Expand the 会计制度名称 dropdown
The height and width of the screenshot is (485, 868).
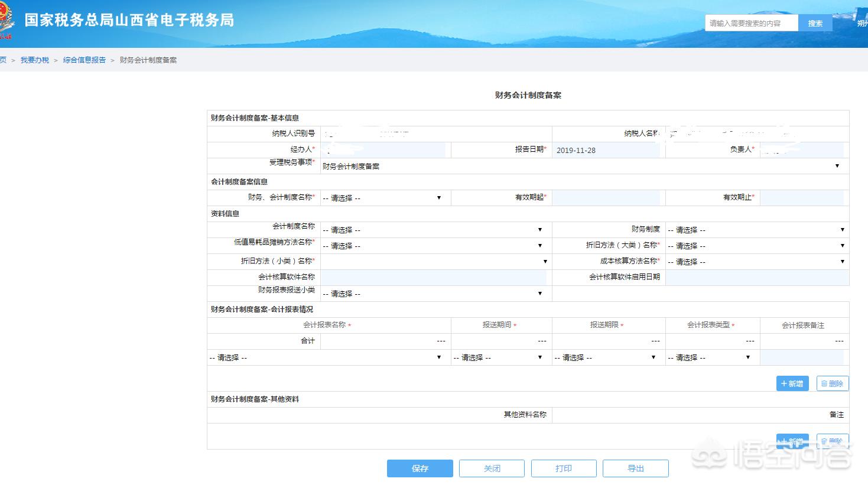539,229
